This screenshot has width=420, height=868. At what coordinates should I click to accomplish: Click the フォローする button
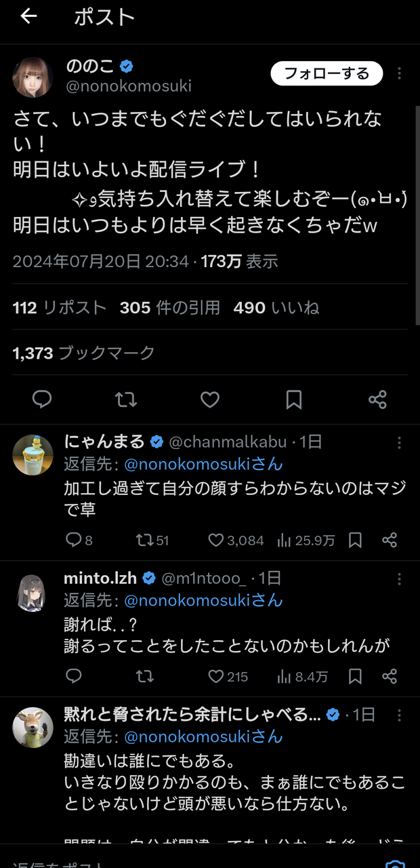point(327,73)
